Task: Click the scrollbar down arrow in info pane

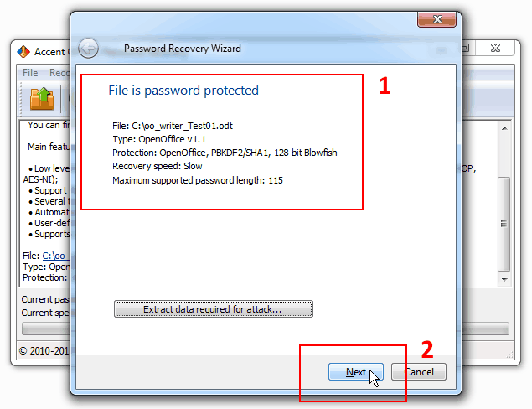Action: (504, 280)
